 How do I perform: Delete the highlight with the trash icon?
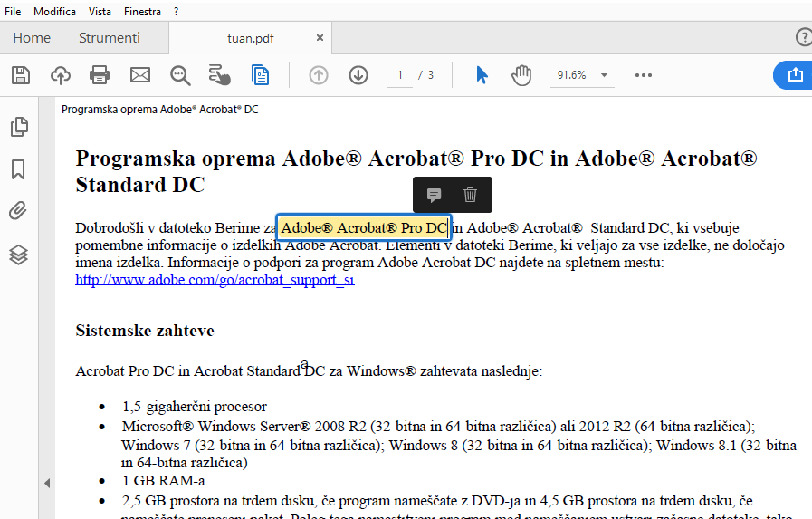click(470, 195)
